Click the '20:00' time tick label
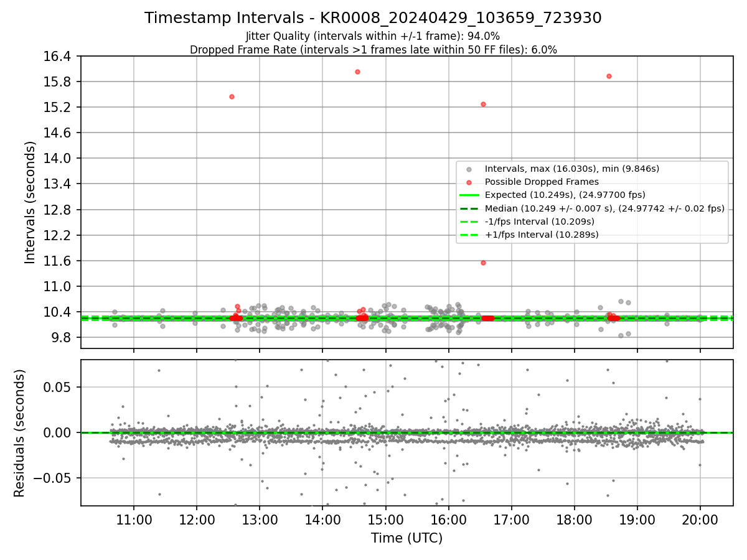The height and width of the screenshot is (560, 747). [700, 519]
